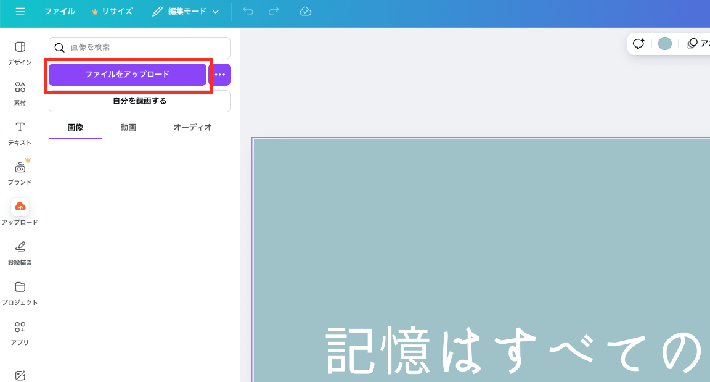Click the ファイルをアップロード button

[x=128, y=74]
